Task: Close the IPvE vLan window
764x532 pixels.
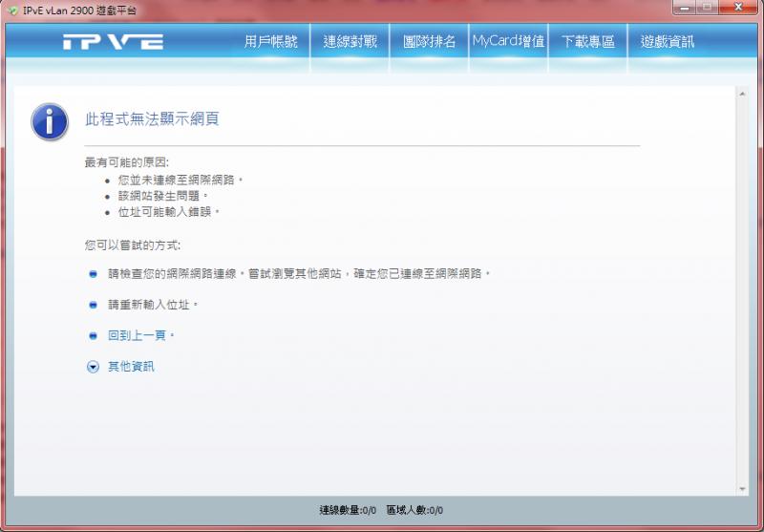Action: click(738, 8)
